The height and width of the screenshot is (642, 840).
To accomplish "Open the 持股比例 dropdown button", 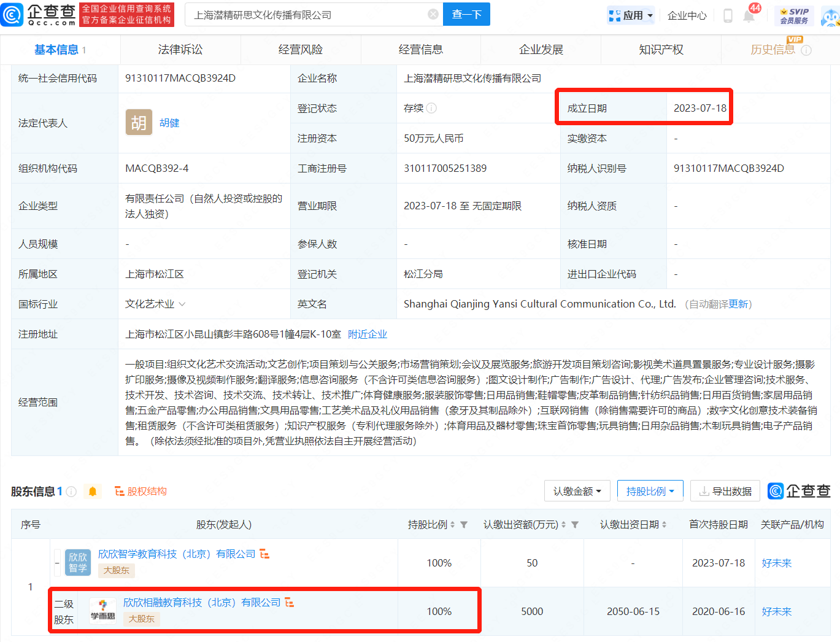I will 650,491.
